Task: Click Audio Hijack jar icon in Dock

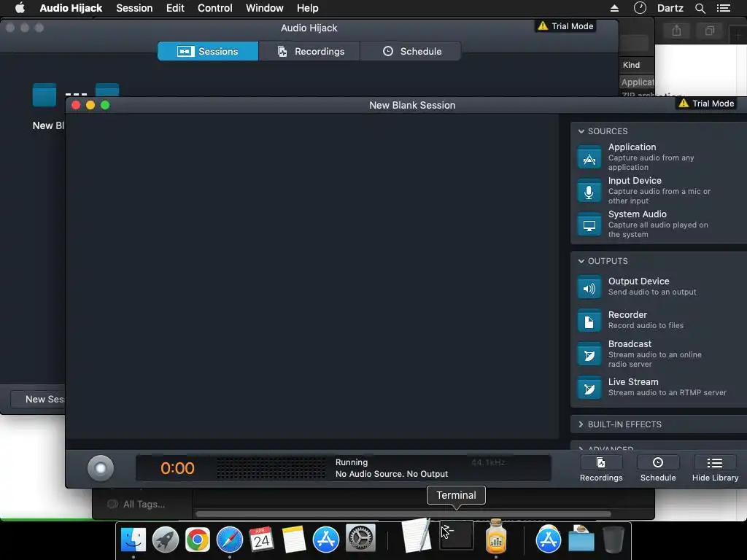Action: pos(496,536)
